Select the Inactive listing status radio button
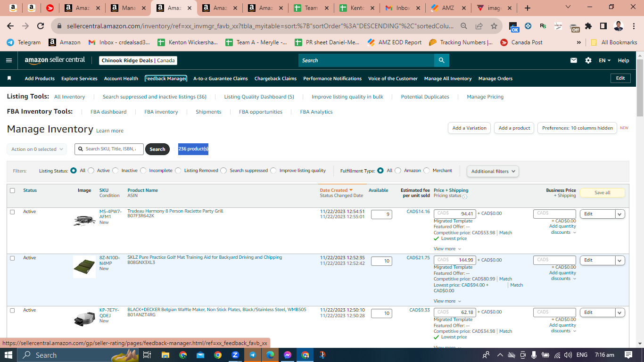This screenshot has width=644, height=362. click(x=116, y=171)
